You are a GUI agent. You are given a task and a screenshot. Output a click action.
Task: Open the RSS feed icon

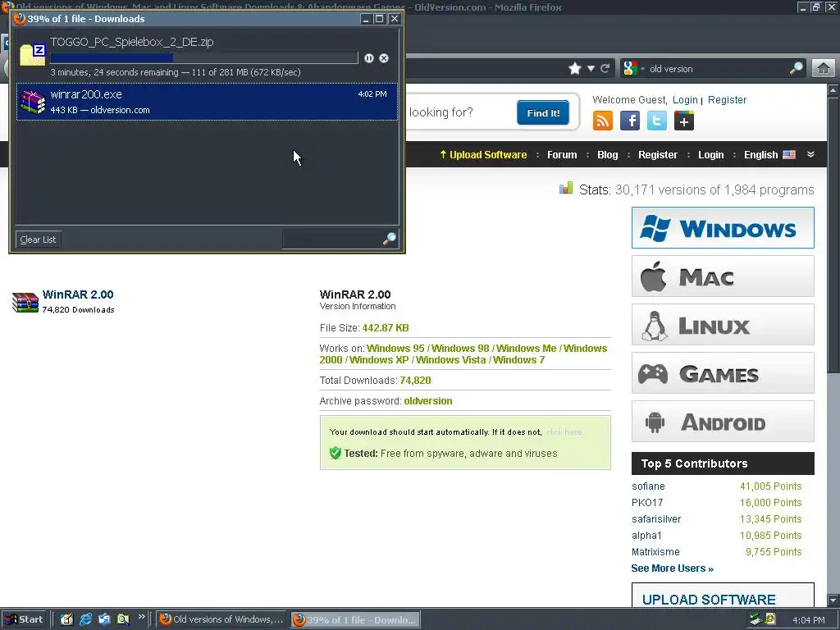click(603, 121)
